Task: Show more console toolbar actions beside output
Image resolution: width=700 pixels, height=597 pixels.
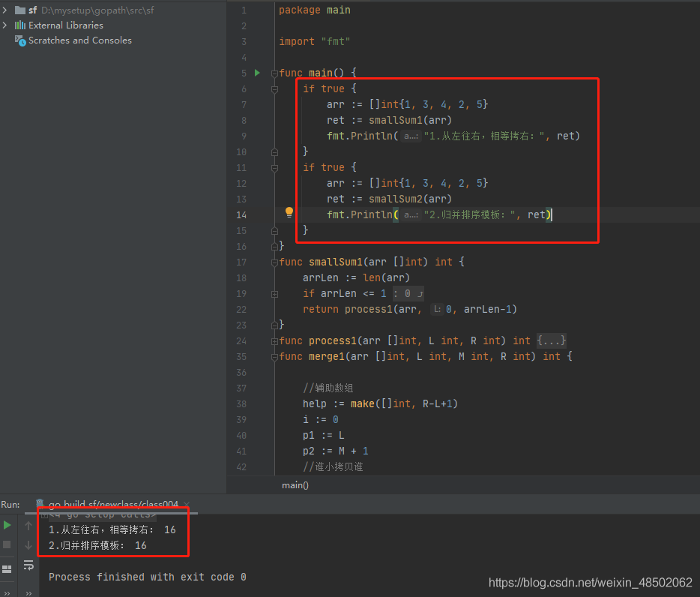Action: pyautogui.click(x=28, y=593)
